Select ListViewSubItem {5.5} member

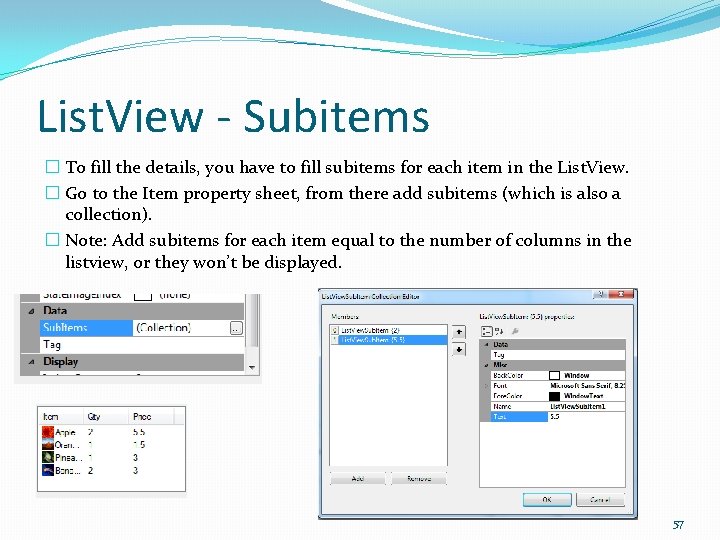(388, 340)
